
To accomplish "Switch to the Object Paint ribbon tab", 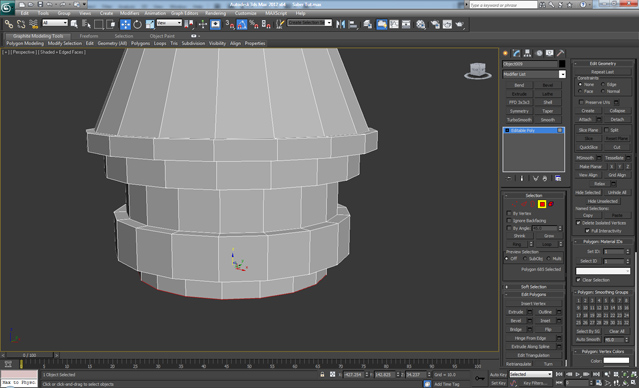I will coord(162,36).
